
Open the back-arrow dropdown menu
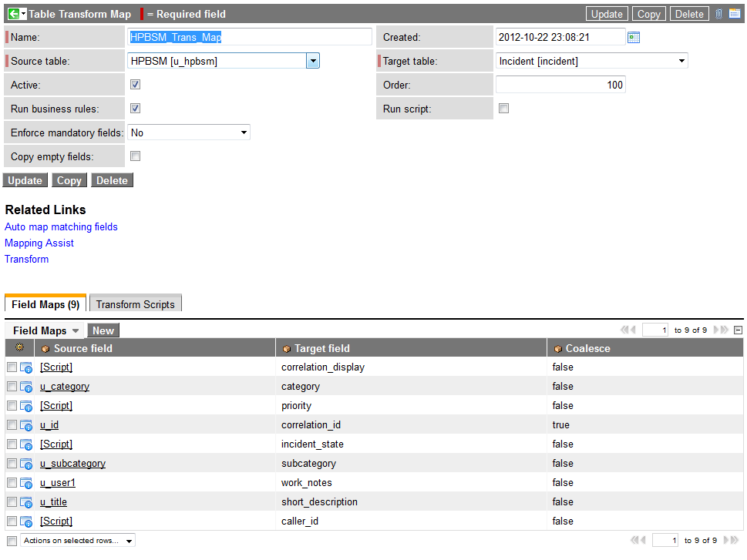point(24,14)
